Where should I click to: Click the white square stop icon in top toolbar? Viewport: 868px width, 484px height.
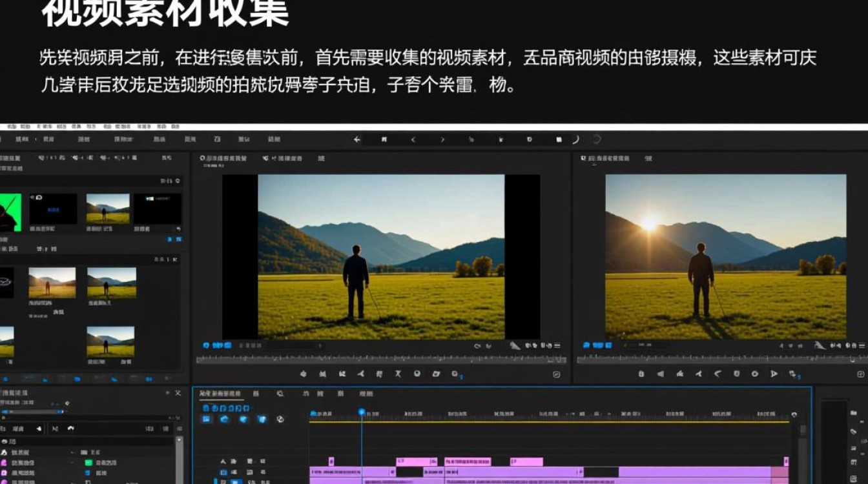(x=559, y=139)
